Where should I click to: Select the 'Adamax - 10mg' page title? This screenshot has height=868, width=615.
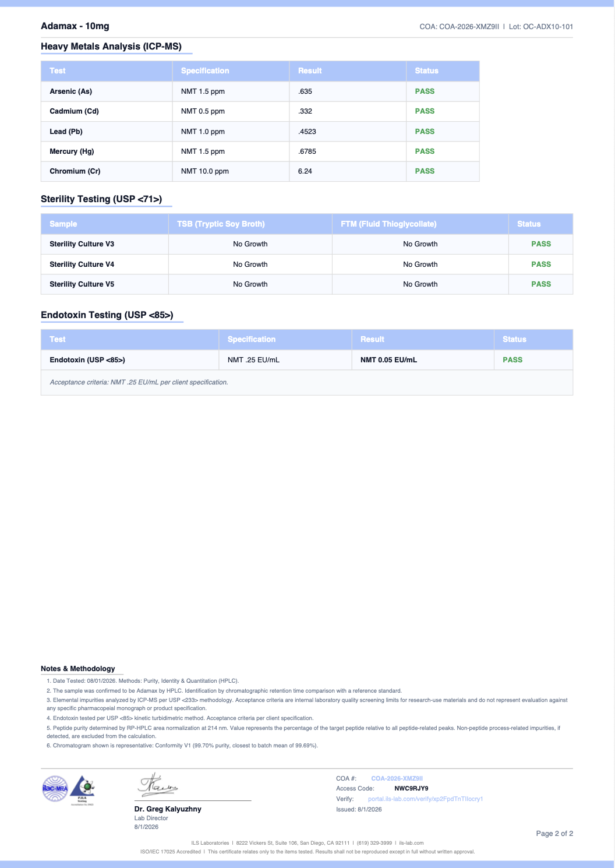[75, 26]
